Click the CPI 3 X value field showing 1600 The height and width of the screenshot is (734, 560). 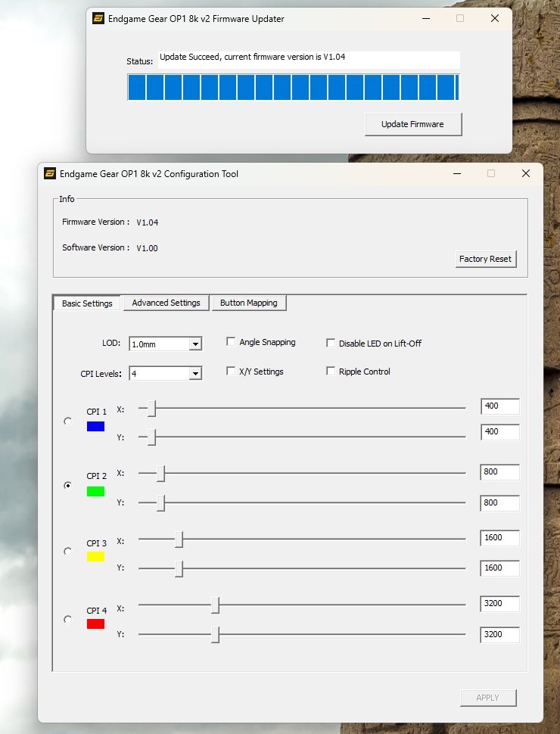click(x=500, y=538)
